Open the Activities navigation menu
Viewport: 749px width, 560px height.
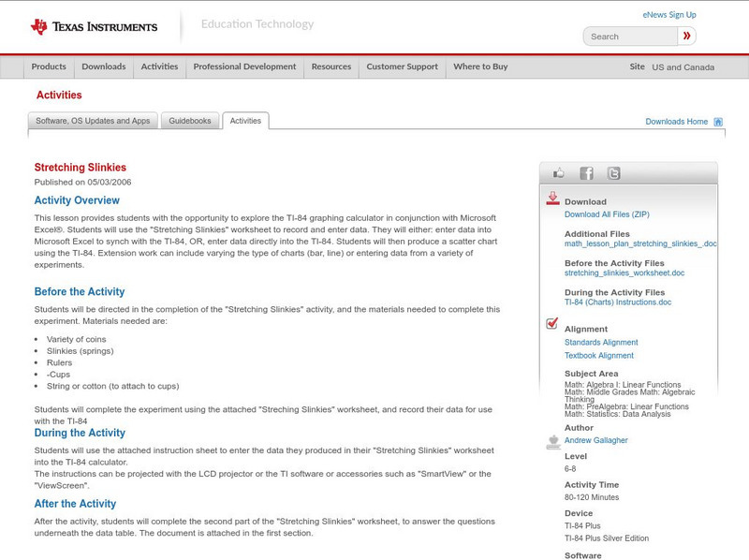point(159,66)
